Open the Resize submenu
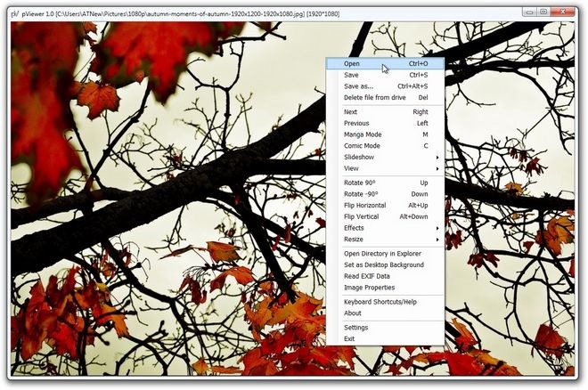588x390 pixels. pyautogui.click(x=354, y=240)
